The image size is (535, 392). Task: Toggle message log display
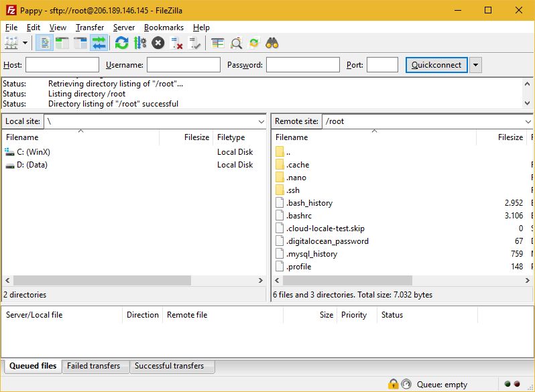(x=45, y=44)
